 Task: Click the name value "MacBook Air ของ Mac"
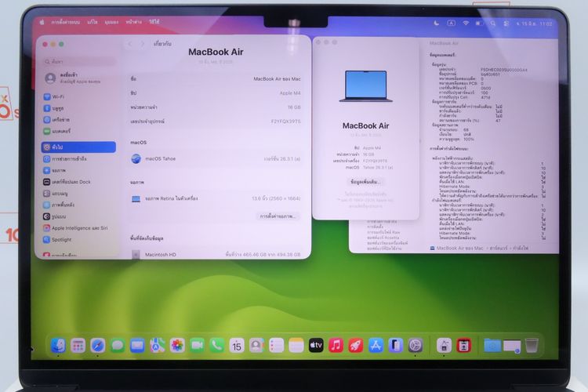tap(277, 78)
